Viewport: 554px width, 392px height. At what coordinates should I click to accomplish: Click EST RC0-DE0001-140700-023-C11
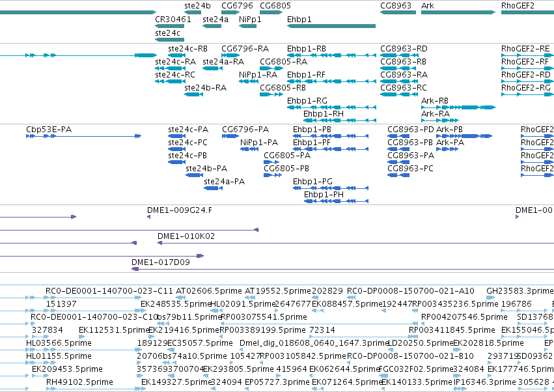(109, 291)
